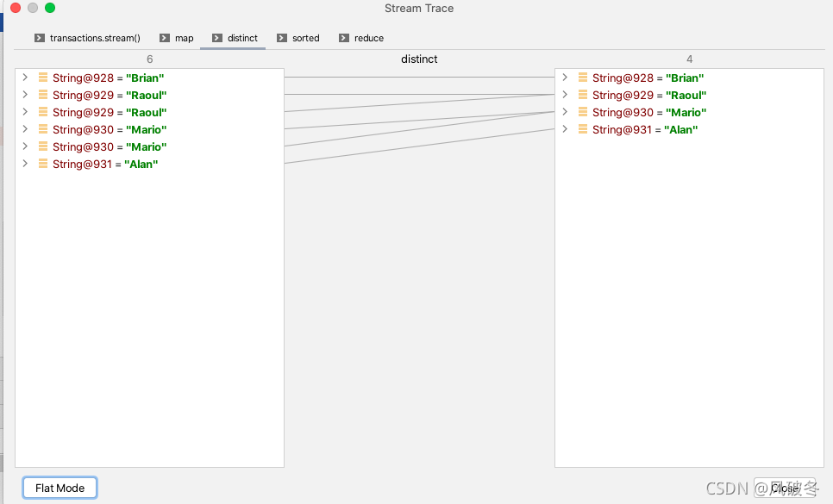This screenshot has width=833, height=504.
Task: Click the reduce operation icon
Action: pyautogui.click(x=343, y=38)
